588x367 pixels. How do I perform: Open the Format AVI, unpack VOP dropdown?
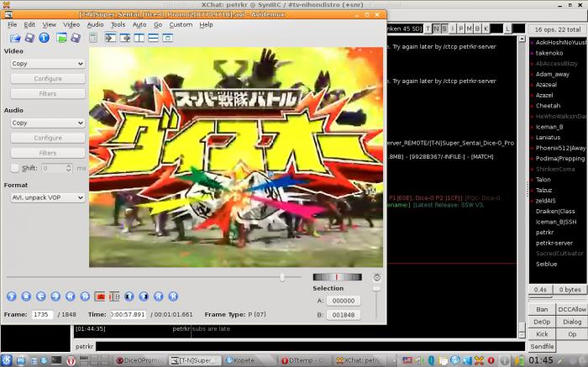click(x=48, y=197)
